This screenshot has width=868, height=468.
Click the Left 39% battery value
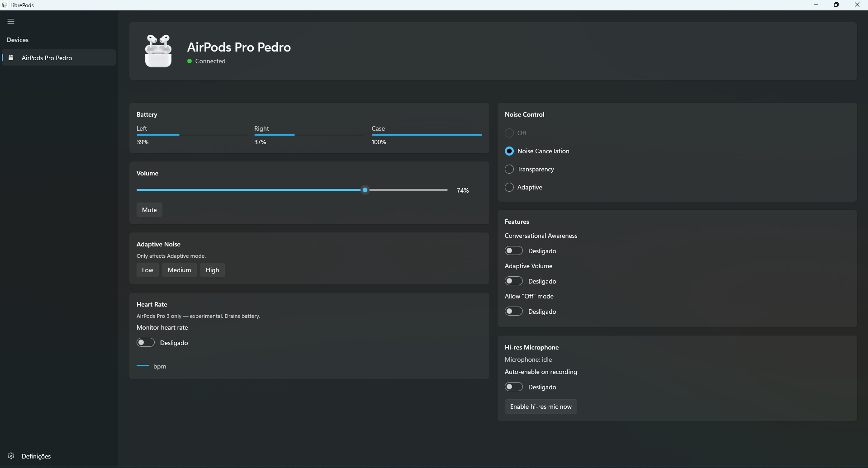tap(142, 142)
